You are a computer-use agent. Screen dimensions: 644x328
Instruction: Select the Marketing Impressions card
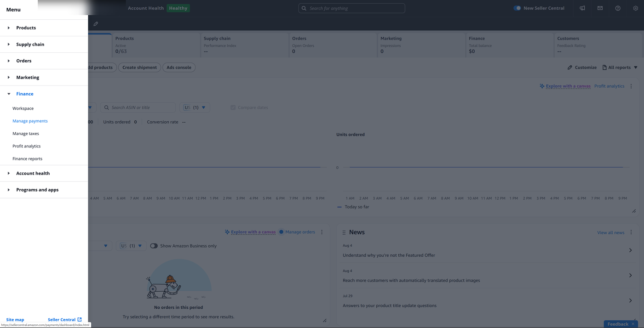pos(420,45)
